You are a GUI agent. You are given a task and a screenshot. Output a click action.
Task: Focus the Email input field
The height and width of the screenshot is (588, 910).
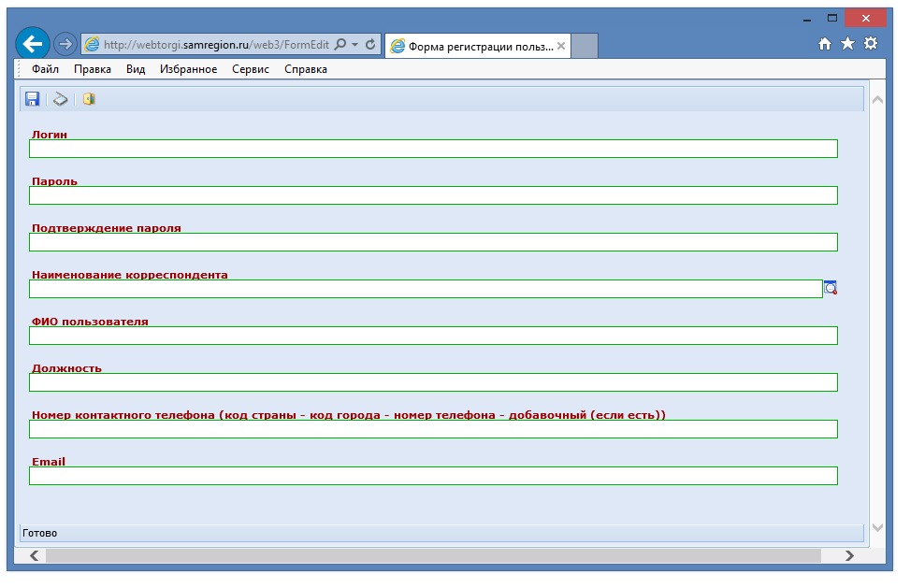(433, 476)
